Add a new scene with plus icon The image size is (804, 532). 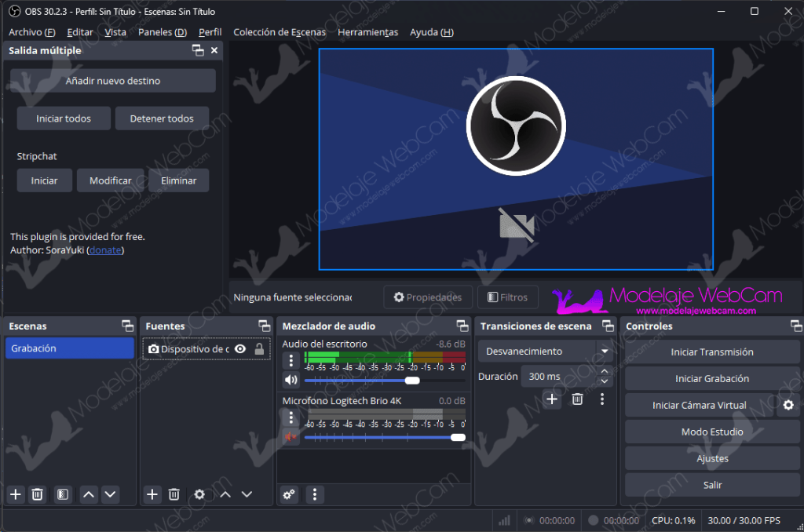(15, 494)
